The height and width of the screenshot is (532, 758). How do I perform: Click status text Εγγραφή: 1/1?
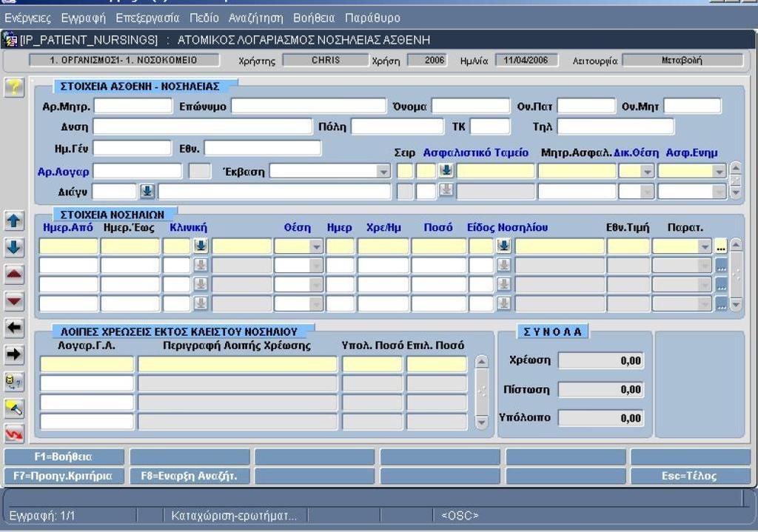click(42, 516)
